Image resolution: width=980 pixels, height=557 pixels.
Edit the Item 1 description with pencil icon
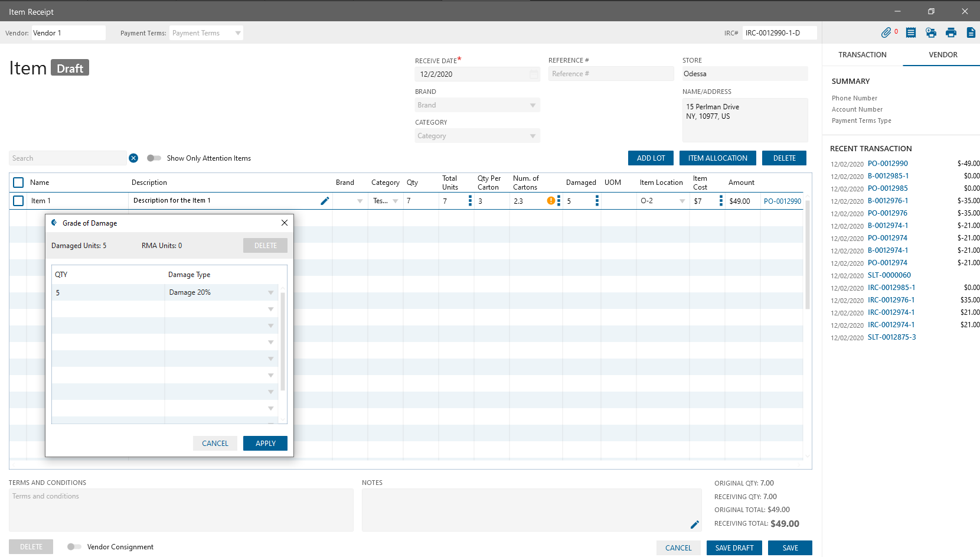325,201
